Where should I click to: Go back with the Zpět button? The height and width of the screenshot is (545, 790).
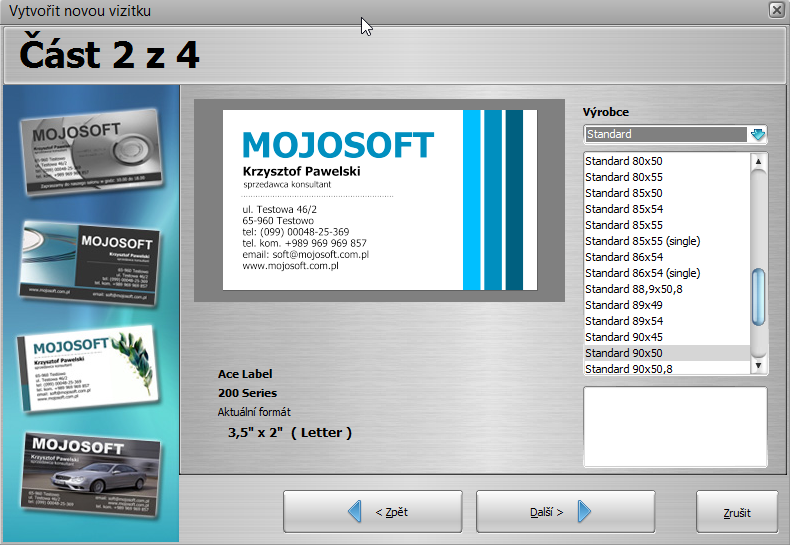(373, 512)
